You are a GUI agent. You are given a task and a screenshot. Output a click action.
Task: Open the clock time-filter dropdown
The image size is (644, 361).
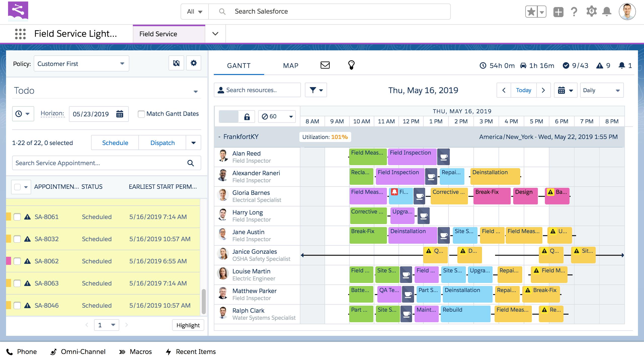tap(23, 114)
